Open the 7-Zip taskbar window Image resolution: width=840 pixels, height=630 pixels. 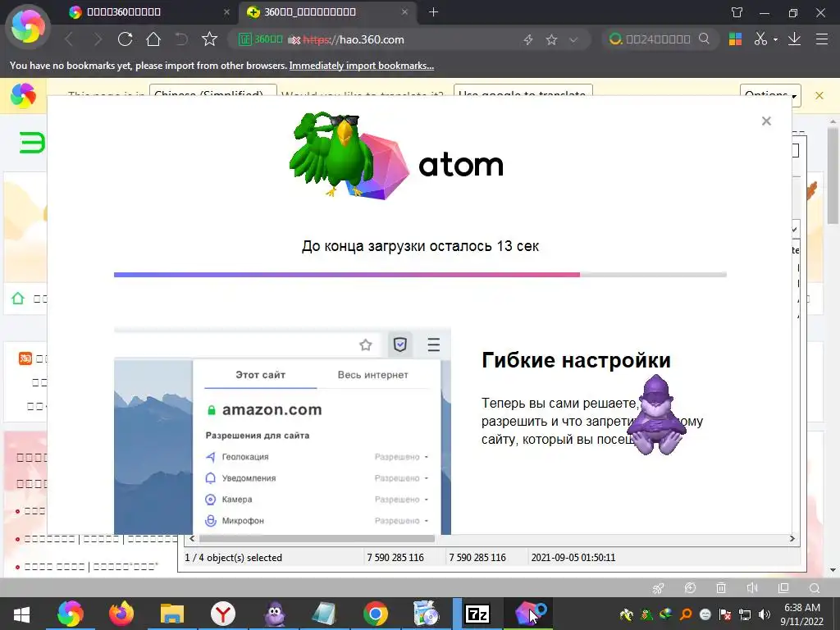(x=477, y=614)
